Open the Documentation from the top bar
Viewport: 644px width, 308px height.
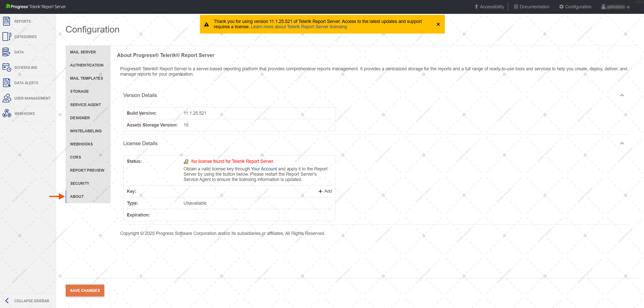click(531, 7)
